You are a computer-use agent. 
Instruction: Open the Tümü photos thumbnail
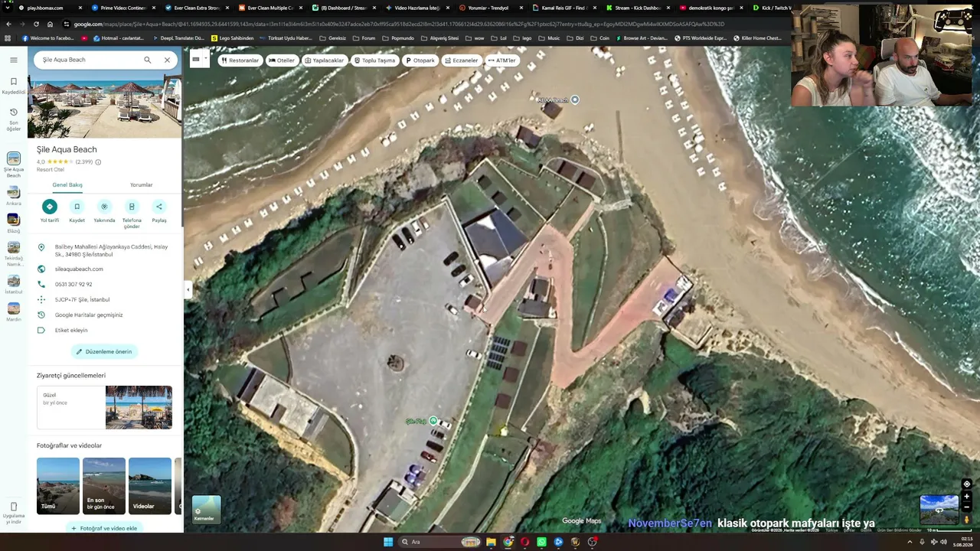coord(58,486)
